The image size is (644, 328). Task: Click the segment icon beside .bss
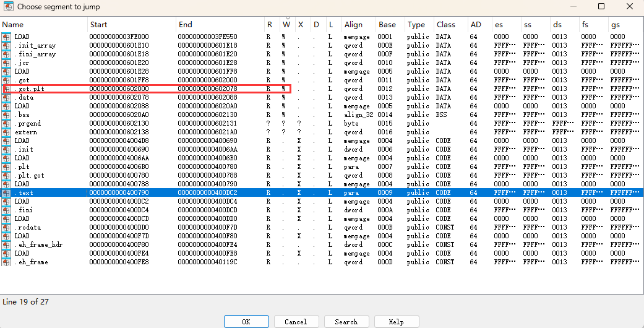click(6, 114)
